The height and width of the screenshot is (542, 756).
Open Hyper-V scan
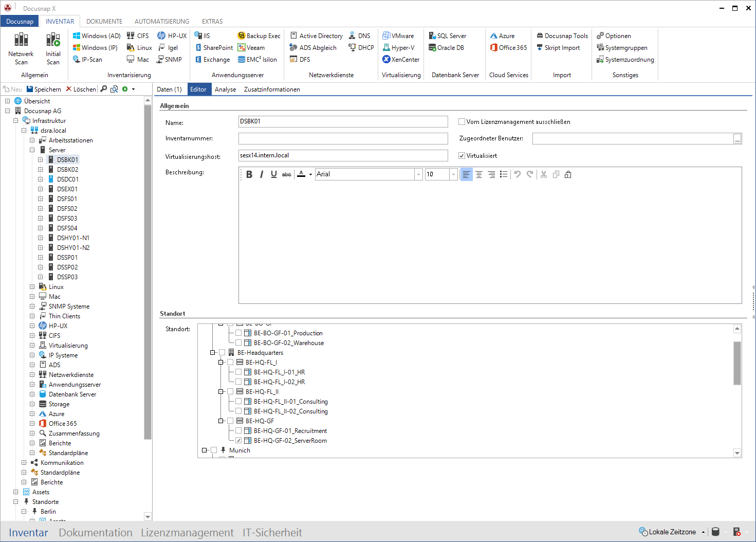[x=398, y=48]
